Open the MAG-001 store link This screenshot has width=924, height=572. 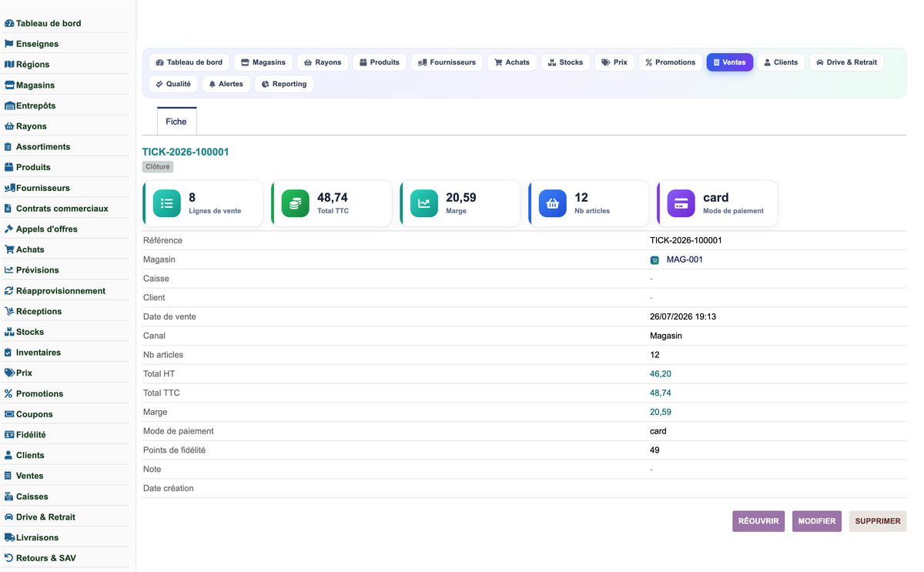(x=685, y=259)
